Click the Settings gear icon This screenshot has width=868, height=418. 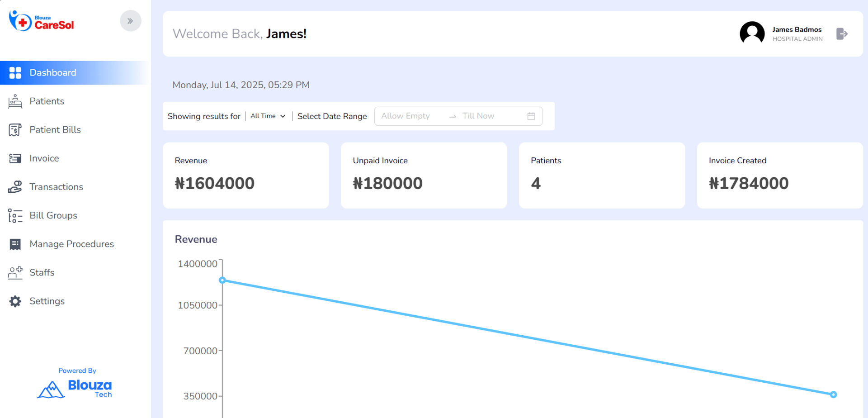coord(15,301)
